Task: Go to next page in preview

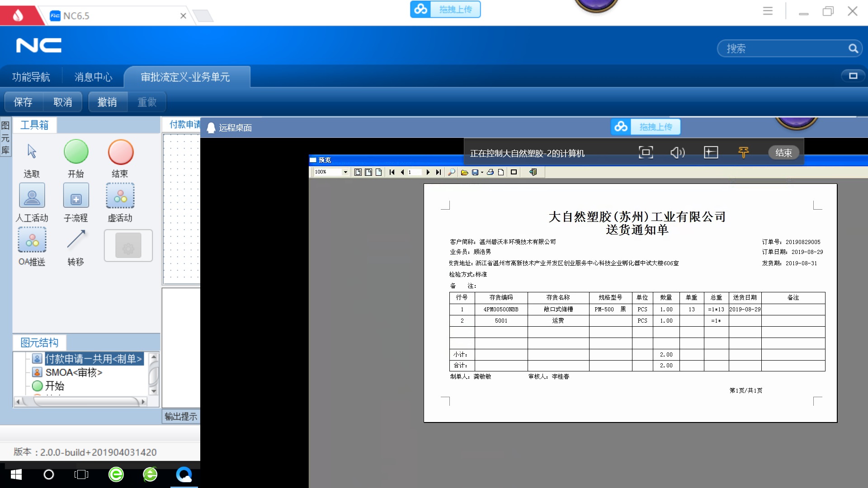Action: click(428, 172)
